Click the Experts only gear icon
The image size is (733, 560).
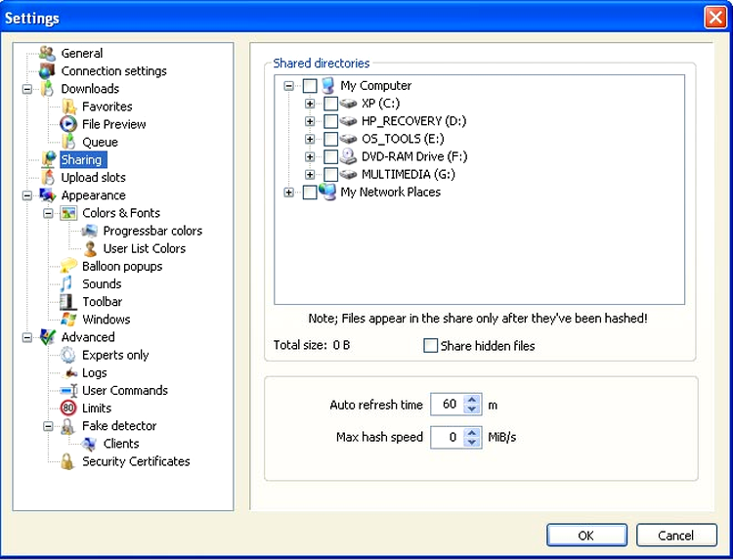[68, 356]
